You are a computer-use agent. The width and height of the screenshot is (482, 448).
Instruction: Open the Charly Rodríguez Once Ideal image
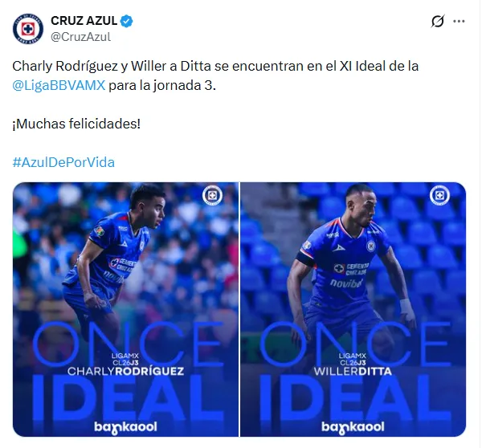coord(125,309)
